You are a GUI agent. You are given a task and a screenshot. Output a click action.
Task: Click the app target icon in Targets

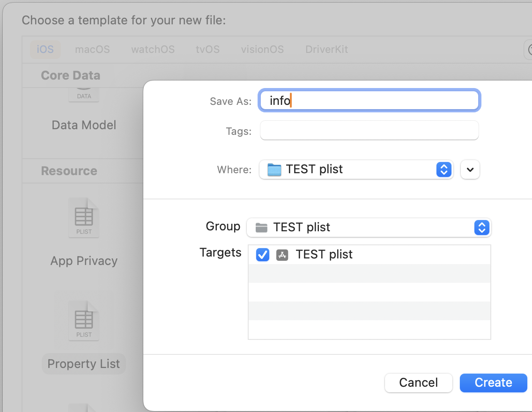pos(282,255)
